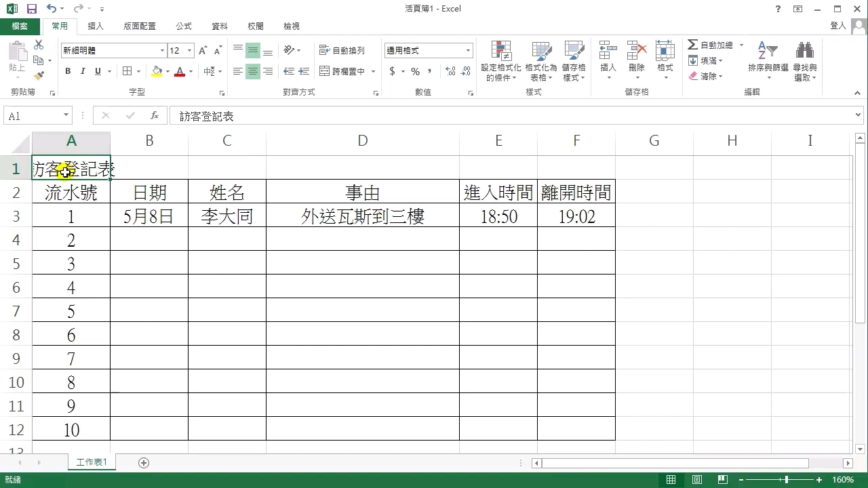The width and height of the screenshot is (868, 488).
Task: Click the Redo arrow icon
Action: [78, 9]
